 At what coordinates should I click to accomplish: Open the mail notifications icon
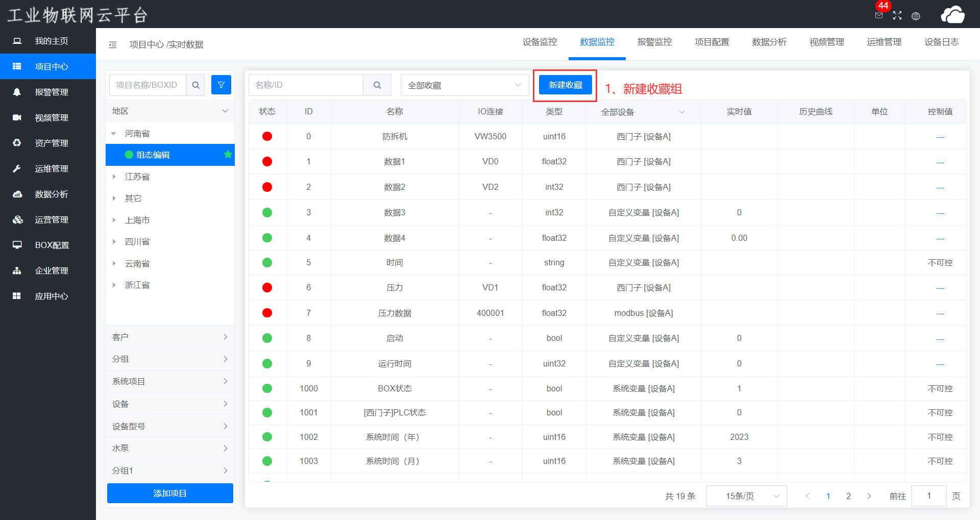click(878, 16)
